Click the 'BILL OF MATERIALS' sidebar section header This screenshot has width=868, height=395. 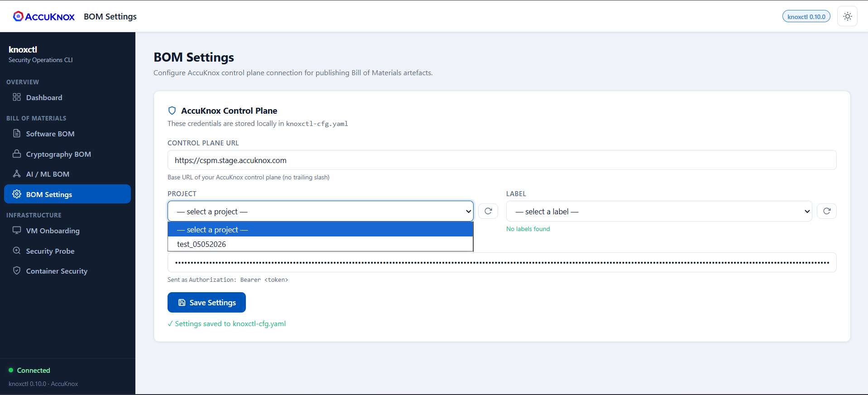(36, 118)
